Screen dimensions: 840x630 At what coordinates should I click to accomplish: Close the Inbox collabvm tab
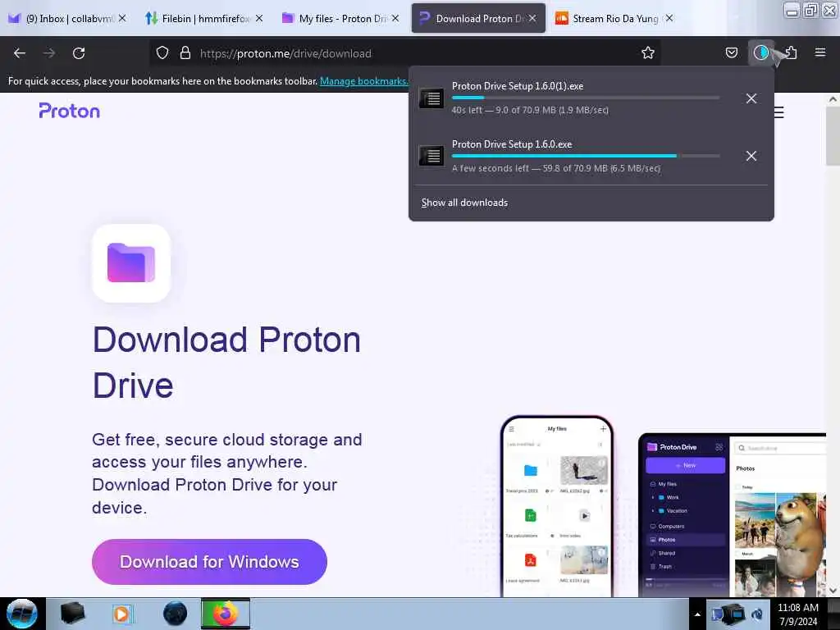pyautogui.click(x=123, y=18)
